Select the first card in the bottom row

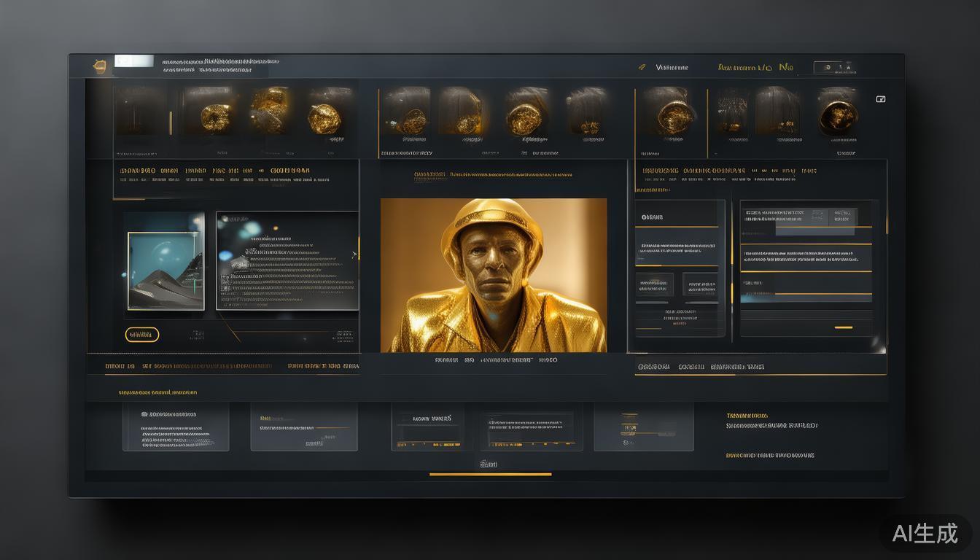coord(175,427)
